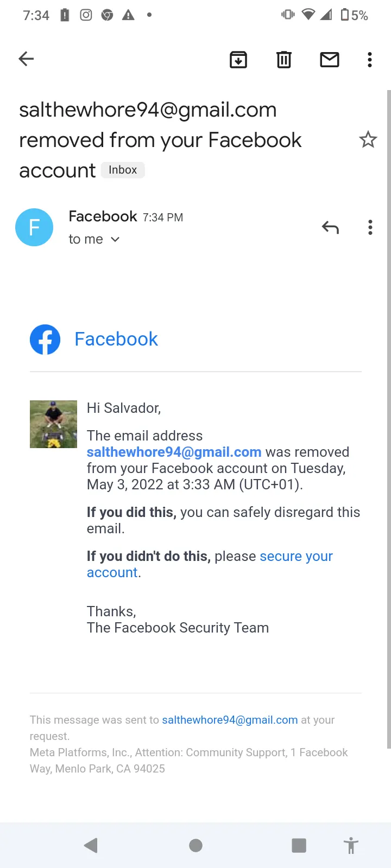The image size is (391, 868).
Task: Open message options next to reply
Action: [x=370, y=227]
